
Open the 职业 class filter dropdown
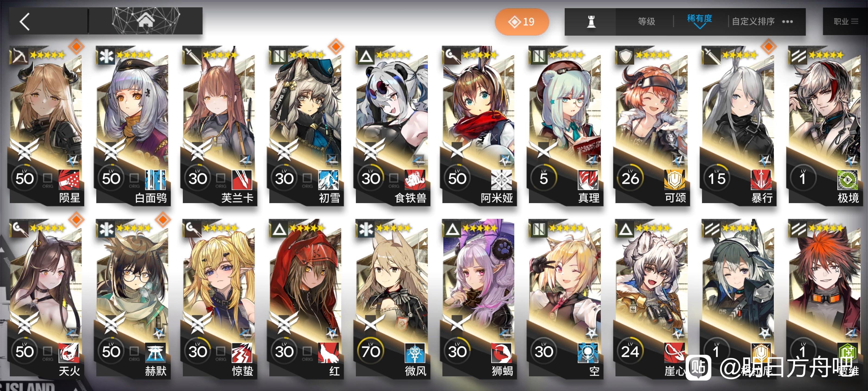click(x=845, y=22)
